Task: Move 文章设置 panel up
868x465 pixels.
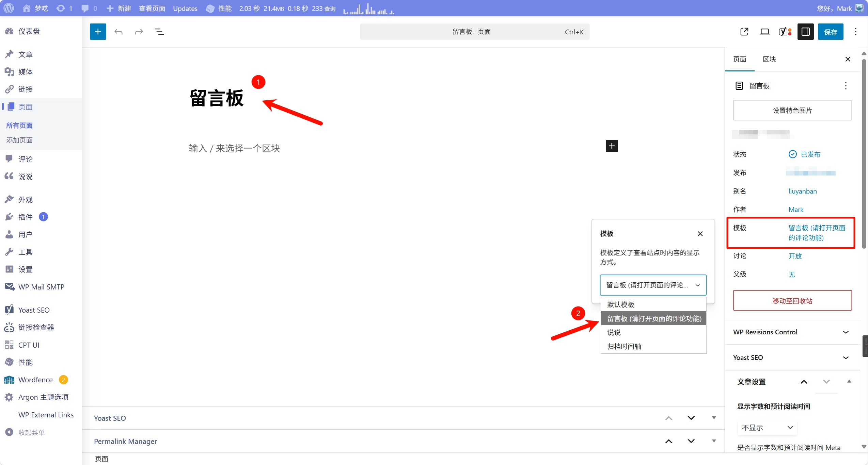Action: click(804, 382)
